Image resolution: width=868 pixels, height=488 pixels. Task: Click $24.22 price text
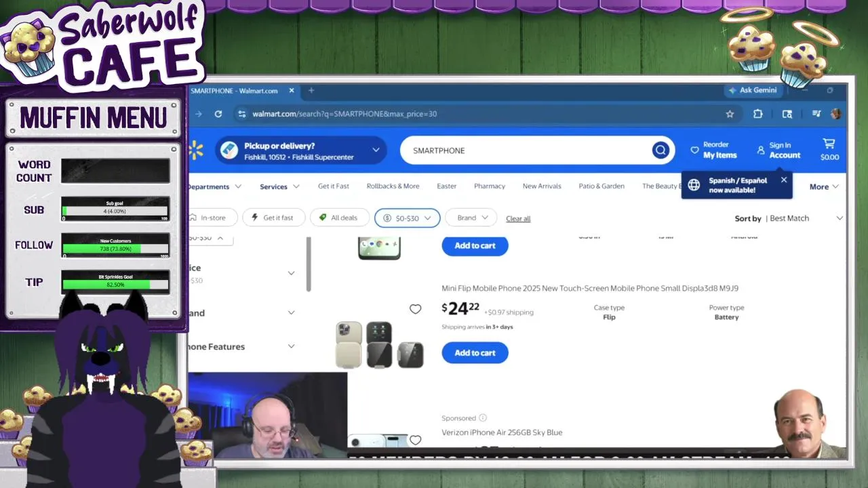coord(460,309)
